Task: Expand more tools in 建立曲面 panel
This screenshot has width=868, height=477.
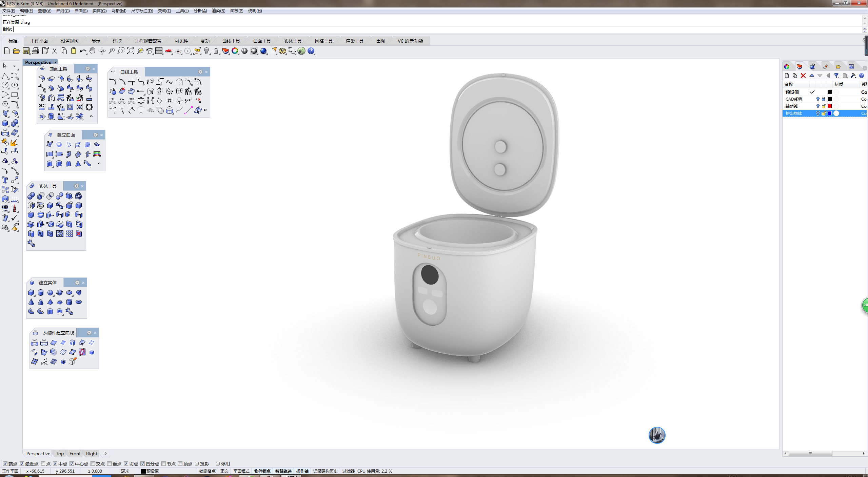Action: (x=99, y=164)
